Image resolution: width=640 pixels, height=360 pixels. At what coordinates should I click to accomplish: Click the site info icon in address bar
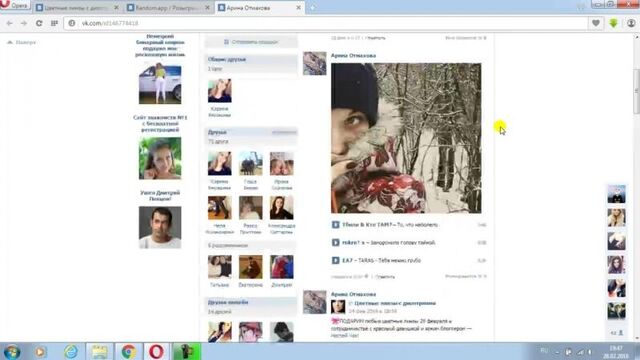click(72, 23)
